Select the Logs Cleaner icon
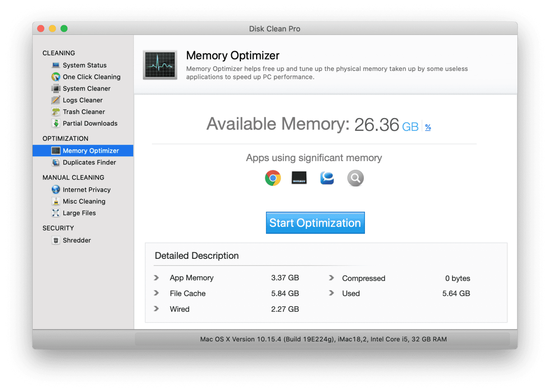Screen dimensions: 550x392 click(55, 100)
